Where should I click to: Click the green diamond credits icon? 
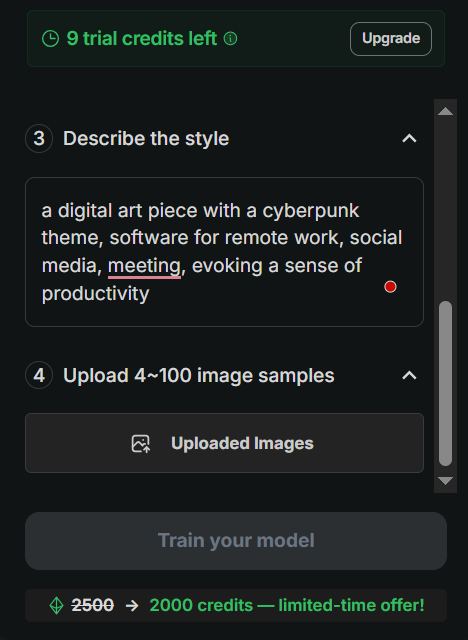56,605
